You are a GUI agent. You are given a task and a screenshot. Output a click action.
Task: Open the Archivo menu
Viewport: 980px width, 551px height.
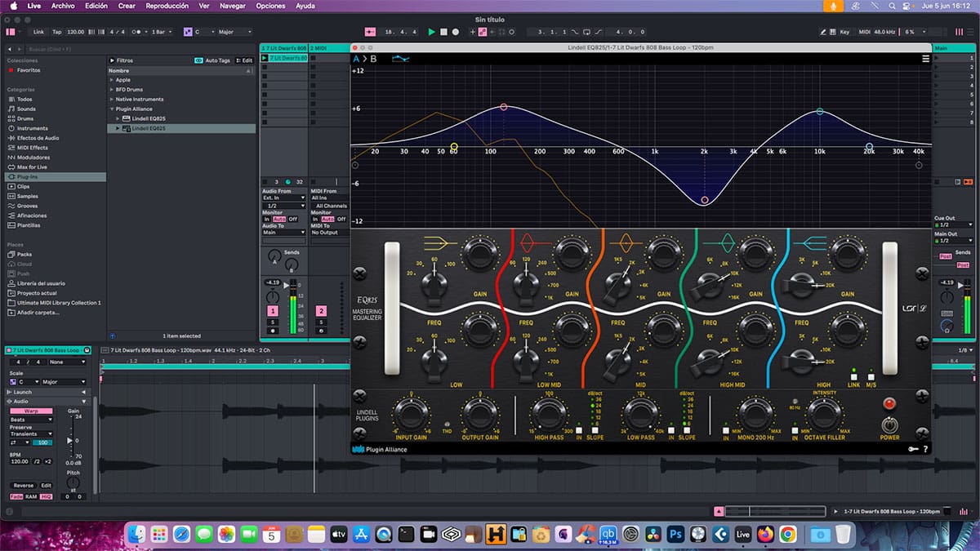click(63, 6)
